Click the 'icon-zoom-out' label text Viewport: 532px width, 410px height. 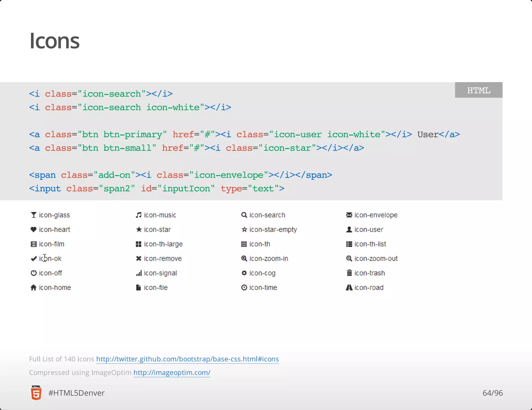(x=376, y=258)
